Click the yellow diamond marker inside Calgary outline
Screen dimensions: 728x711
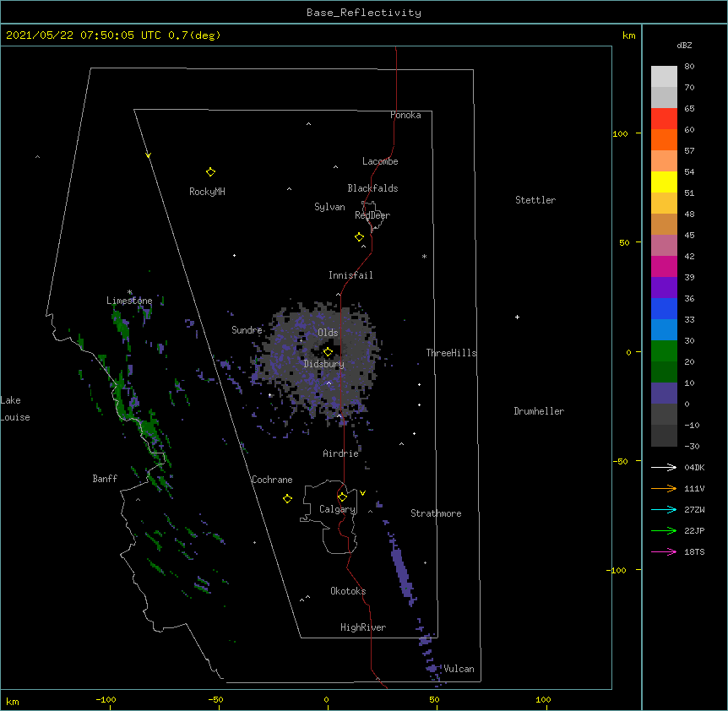click(343, 497)
